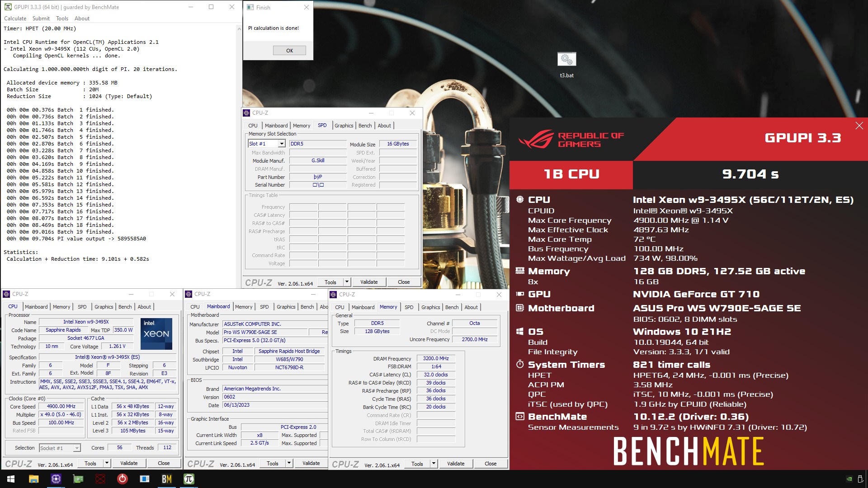The width and height of the screenshot is (868, 488).
Task: Click the Max TDP 350.0 W value
Action: pyautogui.click(x=123, y=330)
